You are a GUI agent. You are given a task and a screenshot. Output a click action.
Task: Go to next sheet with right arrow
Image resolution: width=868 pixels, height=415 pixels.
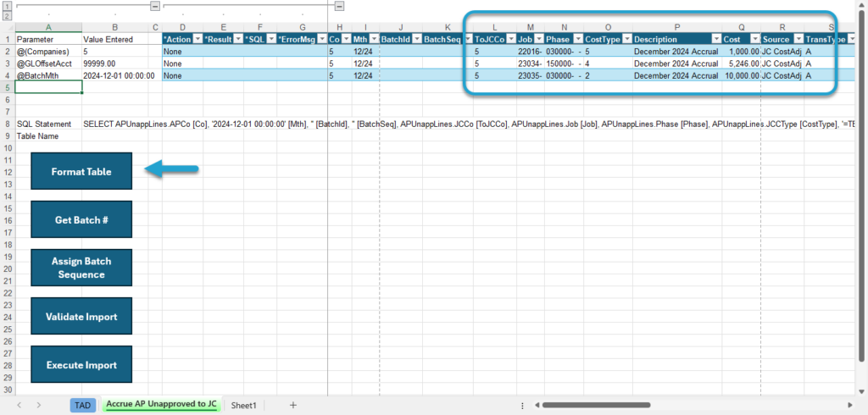pos(39,405)
